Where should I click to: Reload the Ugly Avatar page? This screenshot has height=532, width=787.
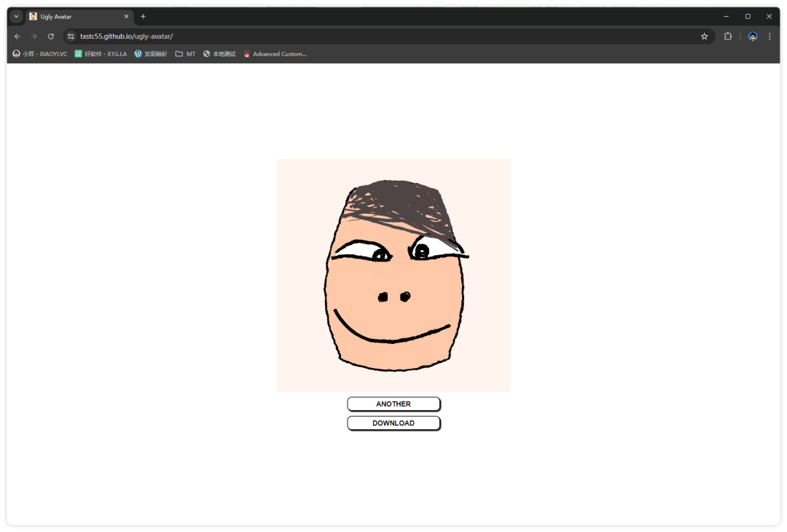[51, 36]
